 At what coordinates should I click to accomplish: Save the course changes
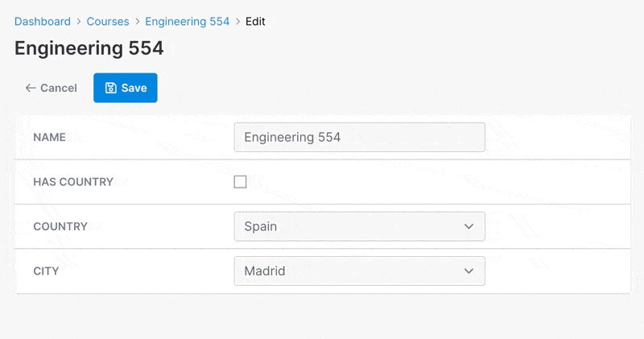coord(126,88)
